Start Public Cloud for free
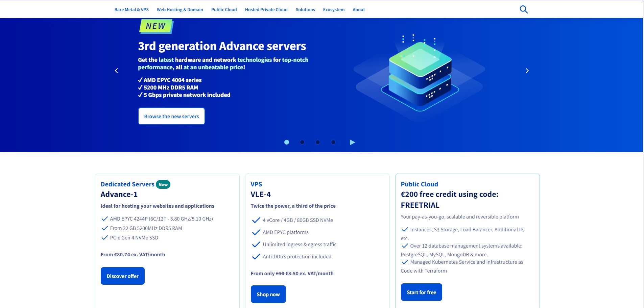This screenshot has width=644, height=308. [x=421, y=292]
